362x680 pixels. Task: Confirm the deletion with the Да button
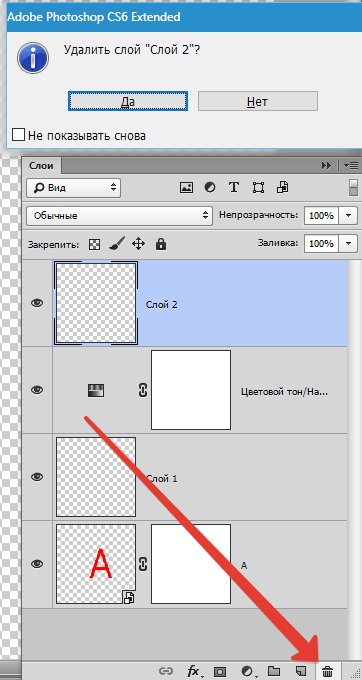[128, 101]
